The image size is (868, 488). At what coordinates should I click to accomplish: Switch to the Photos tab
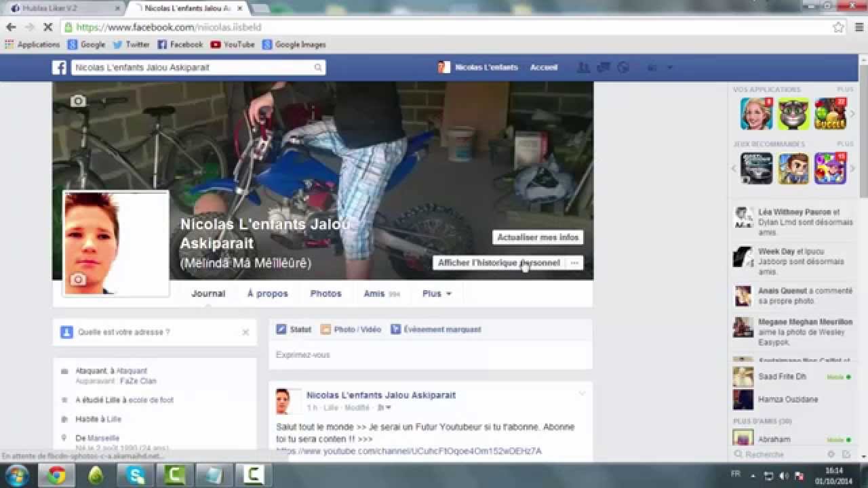tap(325, 293)
